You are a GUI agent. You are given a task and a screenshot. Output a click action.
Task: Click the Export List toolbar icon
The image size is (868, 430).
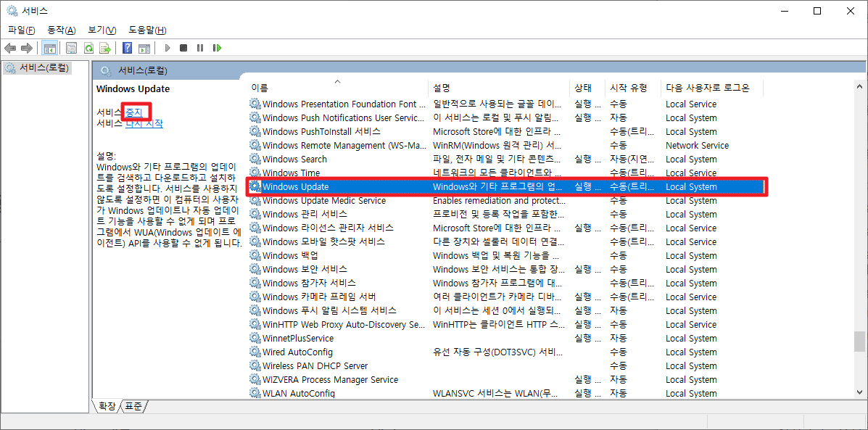(x=105, y=48)
